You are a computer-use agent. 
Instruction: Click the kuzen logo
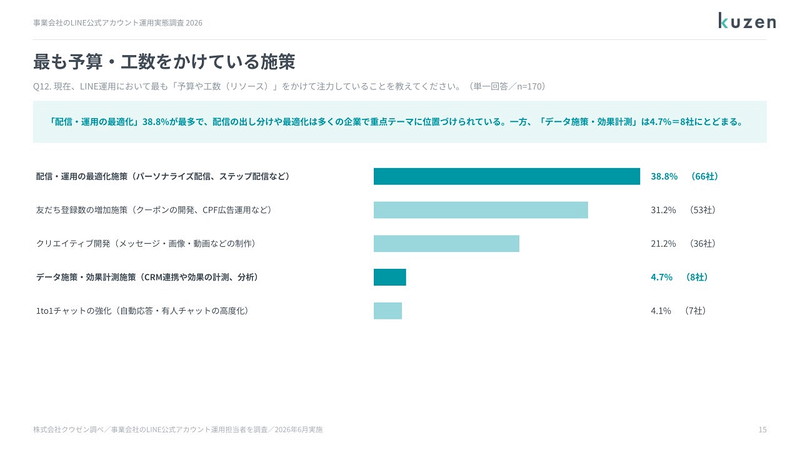coord(747,21)
